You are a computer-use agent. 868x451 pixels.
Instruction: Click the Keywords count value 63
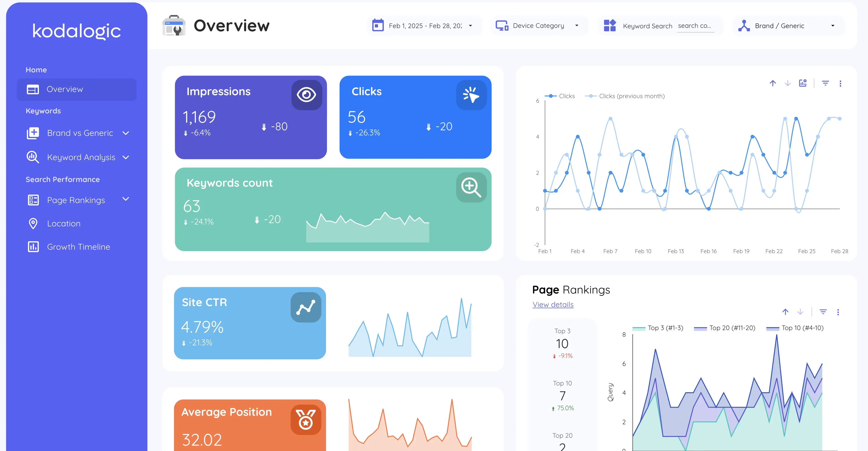click(192, 206)
